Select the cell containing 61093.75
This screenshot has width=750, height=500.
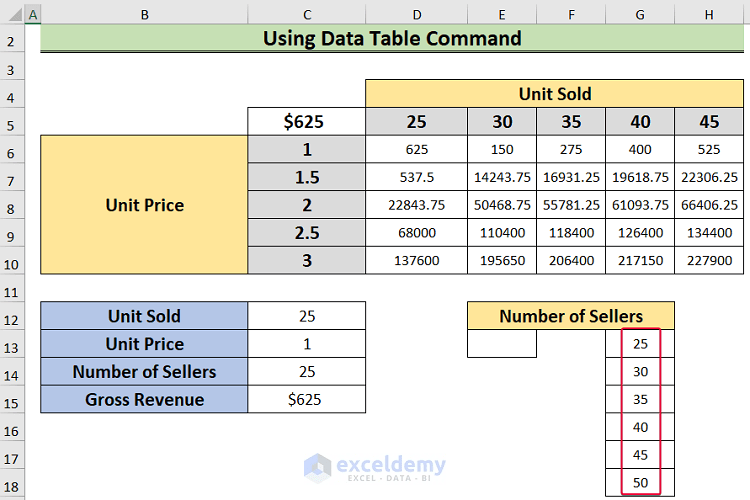tap(640, 205)
